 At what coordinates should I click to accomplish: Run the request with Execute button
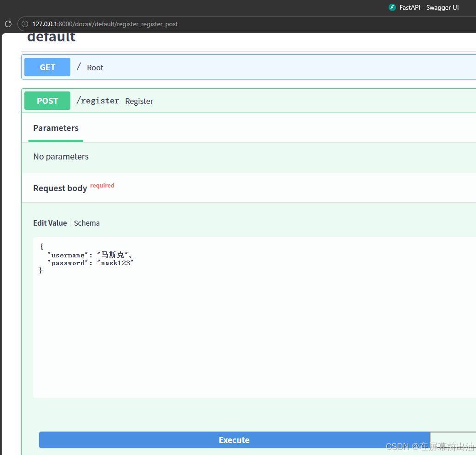pyautogui.click(x=235, y=440)
